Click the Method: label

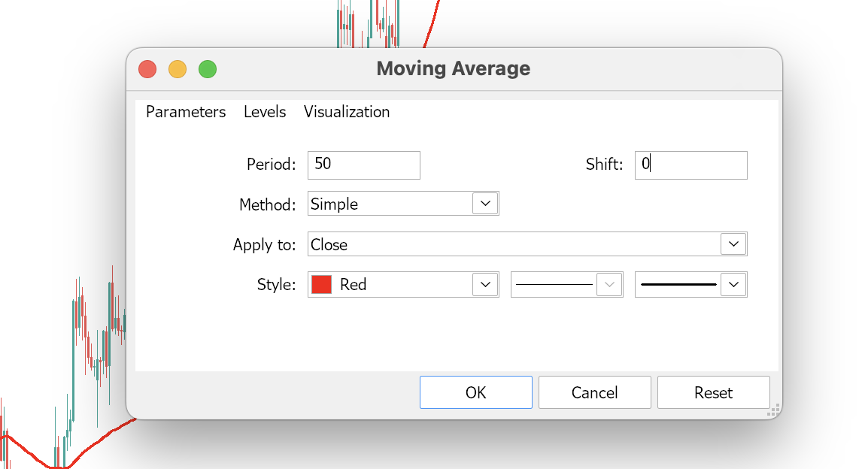coord(267,204)
